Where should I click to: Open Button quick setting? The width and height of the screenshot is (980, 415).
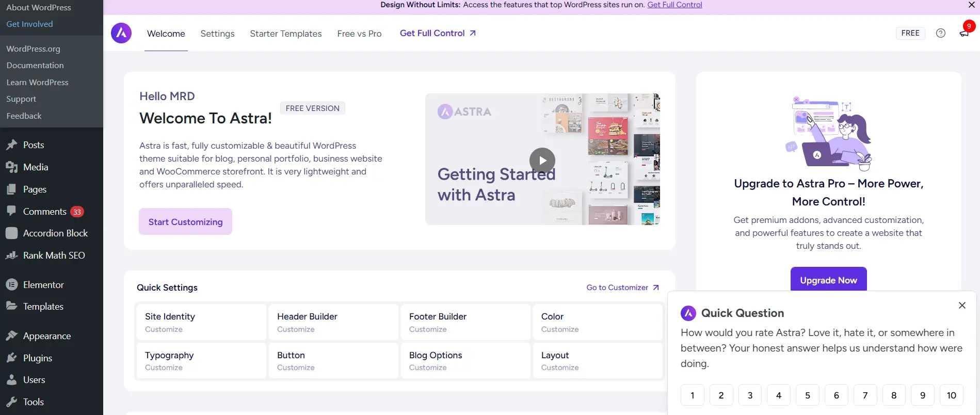point(333,360)
